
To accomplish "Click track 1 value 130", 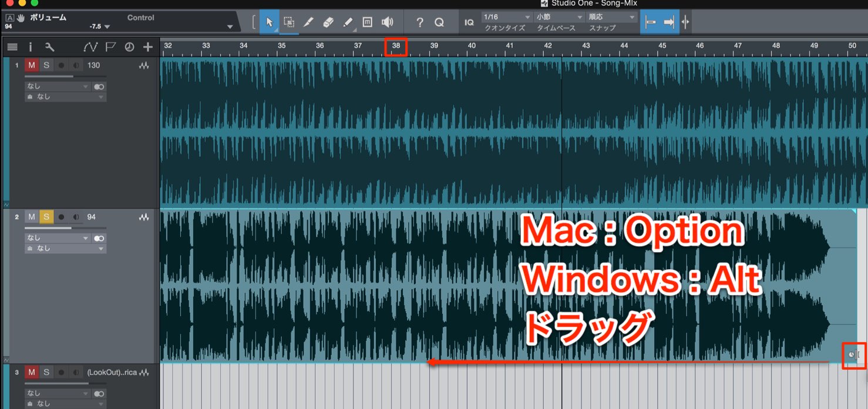I will 93,66.
